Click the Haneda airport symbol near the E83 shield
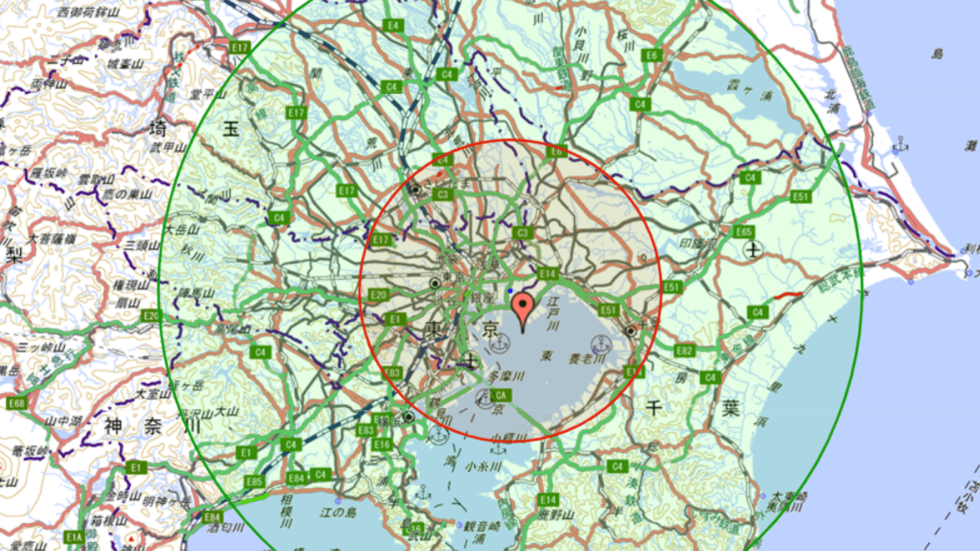The image size is (980, 551). pos(470,361)
